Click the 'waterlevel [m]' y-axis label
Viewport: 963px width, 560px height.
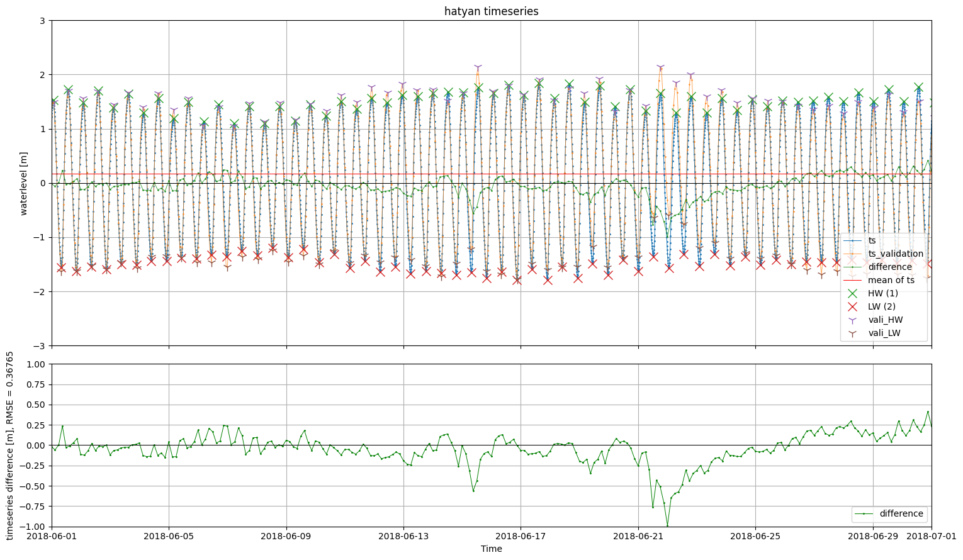click(x=24, y=183)
